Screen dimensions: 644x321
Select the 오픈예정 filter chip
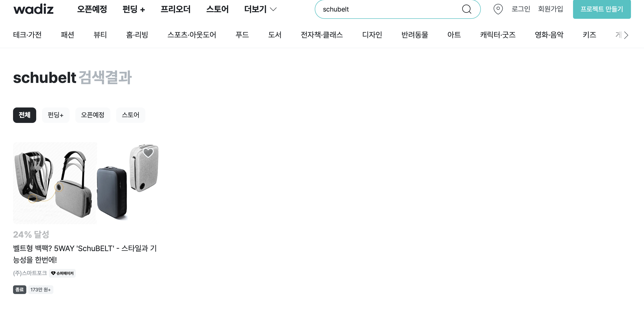coord(92,115)
